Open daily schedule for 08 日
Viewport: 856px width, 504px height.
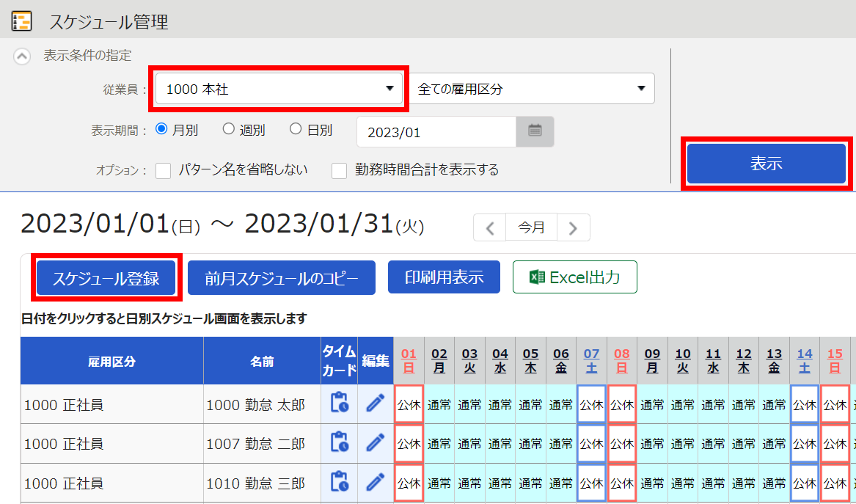[622, 361]
